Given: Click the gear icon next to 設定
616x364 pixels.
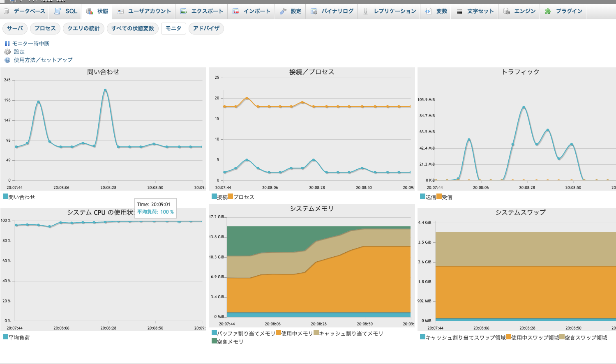Looking at the screenshot, I should tap(7, 52).
